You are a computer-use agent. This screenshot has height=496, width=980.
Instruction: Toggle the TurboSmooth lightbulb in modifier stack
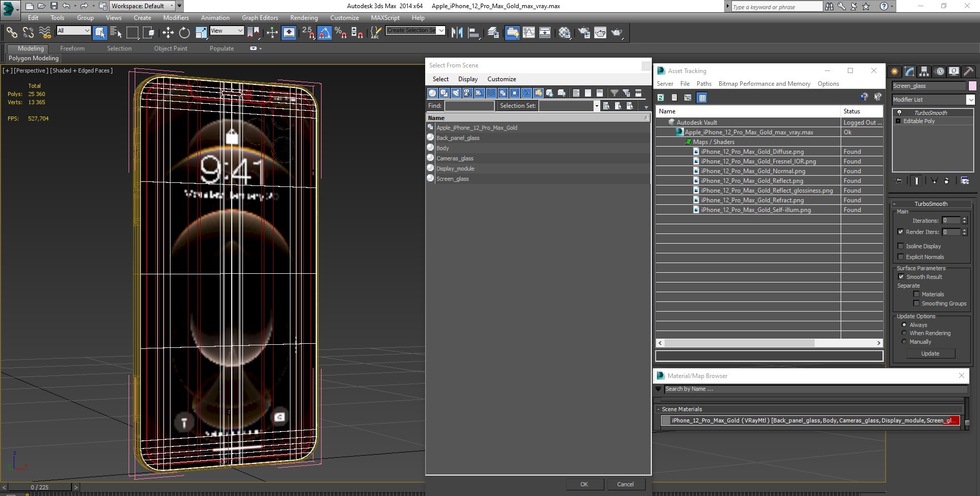899,113
